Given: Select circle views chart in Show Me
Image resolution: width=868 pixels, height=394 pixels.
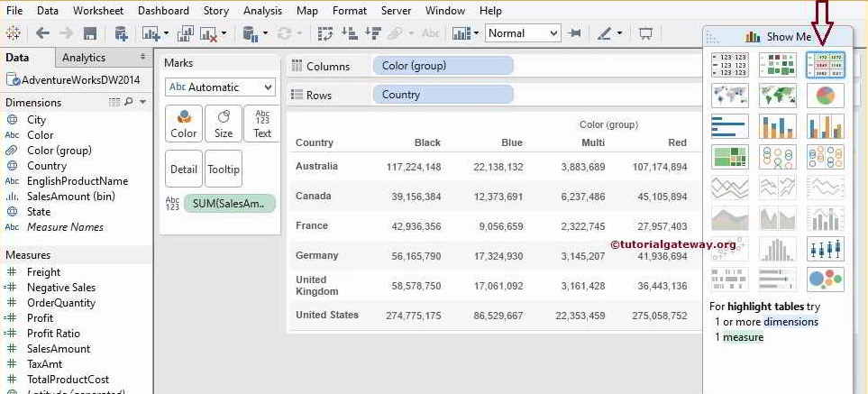Looking at the screenshot, I should pos(778,157).
